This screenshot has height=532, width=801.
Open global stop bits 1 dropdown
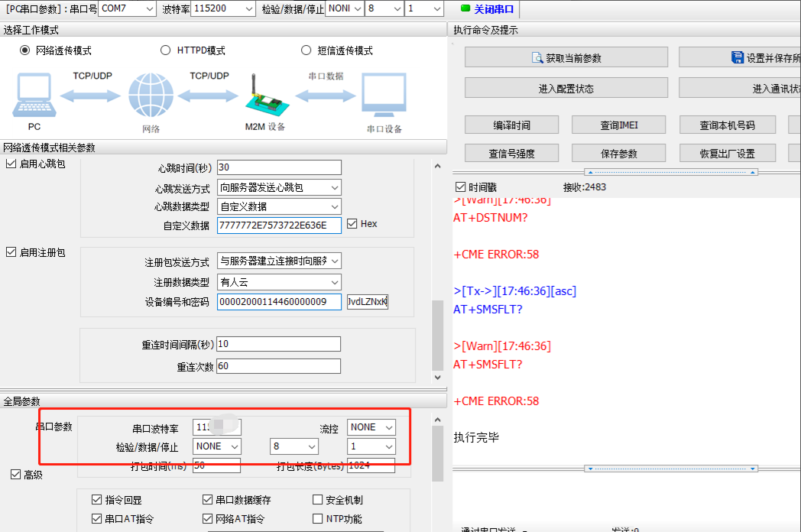pos(371,446)
